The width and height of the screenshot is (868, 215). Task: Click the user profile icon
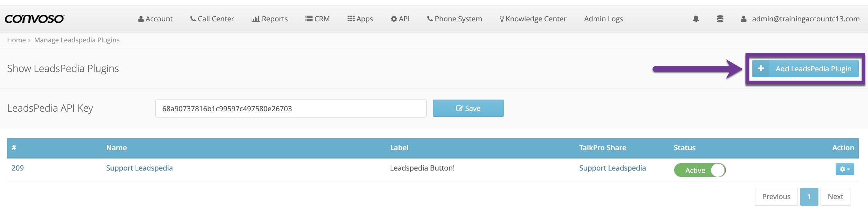743,19
